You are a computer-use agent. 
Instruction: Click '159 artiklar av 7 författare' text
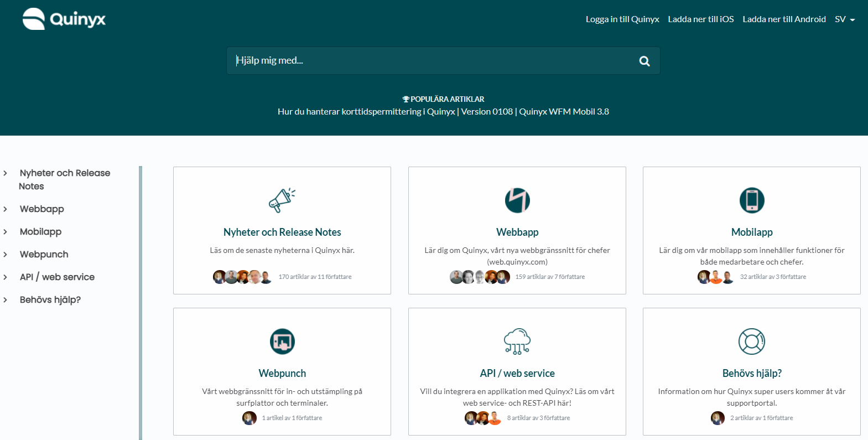550,277
